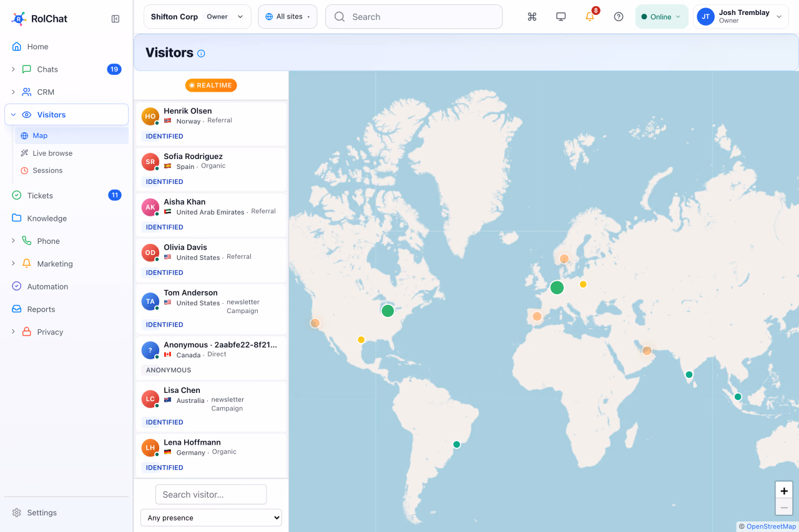Image resolution: width=799 pixels, height=532 pixels.
Task: Click the teal marker in Brazil
Action: (x=456, y=445)
